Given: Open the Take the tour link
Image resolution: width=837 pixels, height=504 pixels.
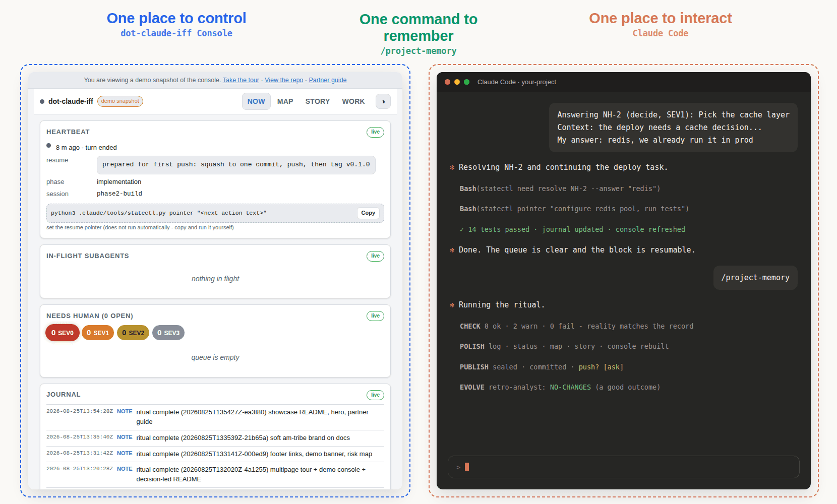Looking at the screenshot, I should (241, 80).
